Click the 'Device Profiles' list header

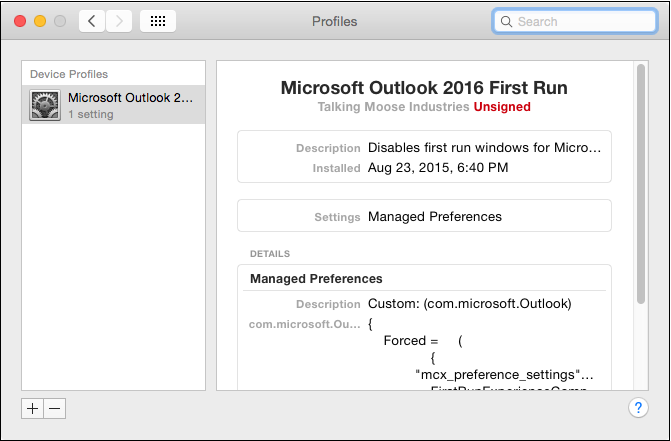click(69, 74)
